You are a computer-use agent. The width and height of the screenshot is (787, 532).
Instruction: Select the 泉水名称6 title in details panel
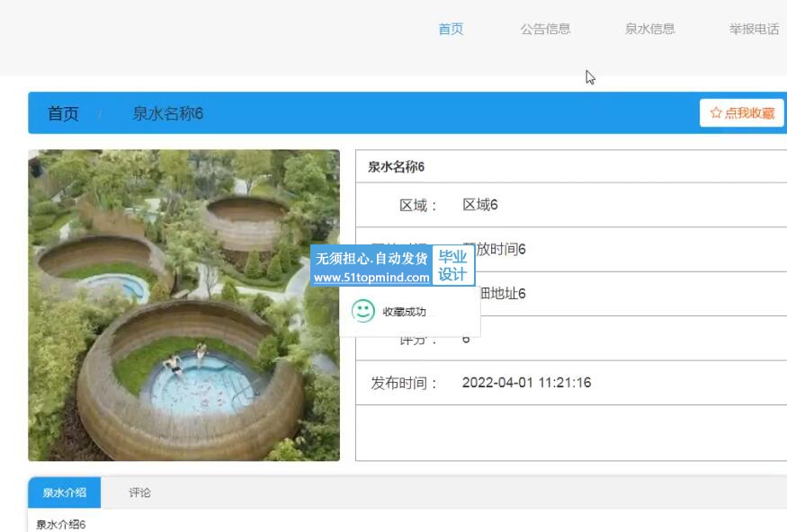tap(396, 166)
